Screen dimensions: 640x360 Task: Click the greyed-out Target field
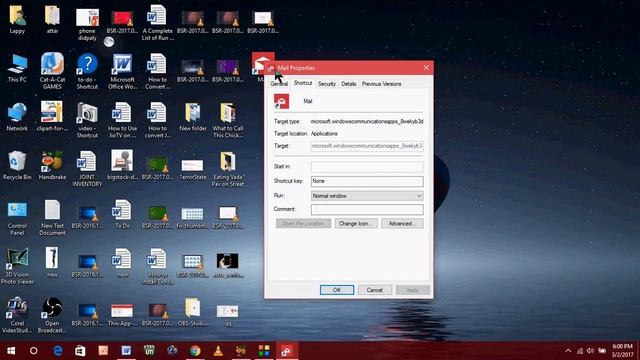click(x=367, y=146)
